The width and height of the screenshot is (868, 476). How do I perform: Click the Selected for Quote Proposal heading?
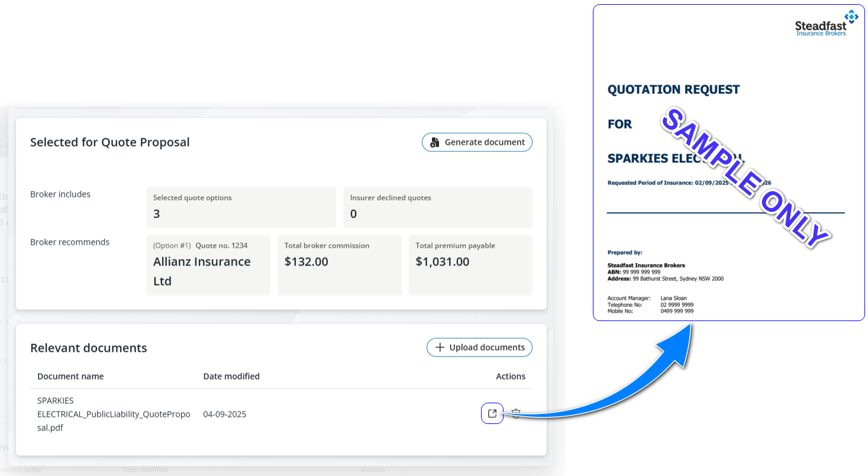pyautogui.click(x=110, y=142)
